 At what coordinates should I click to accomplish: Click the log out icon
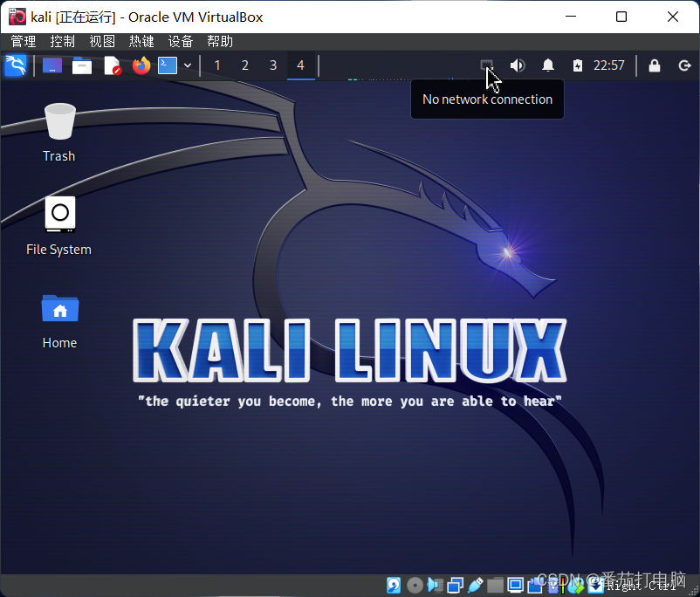click(684, 66)
